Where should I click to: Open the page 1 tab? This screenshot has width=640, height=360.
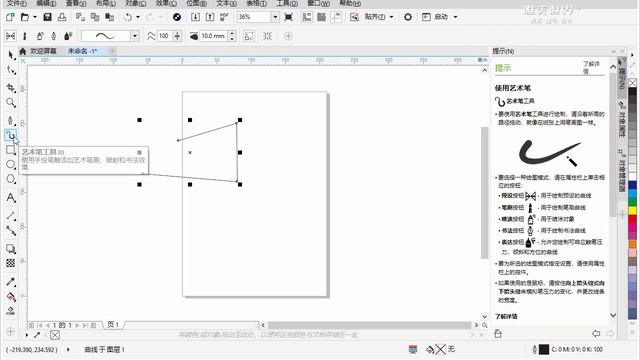[x=113, y=325]
